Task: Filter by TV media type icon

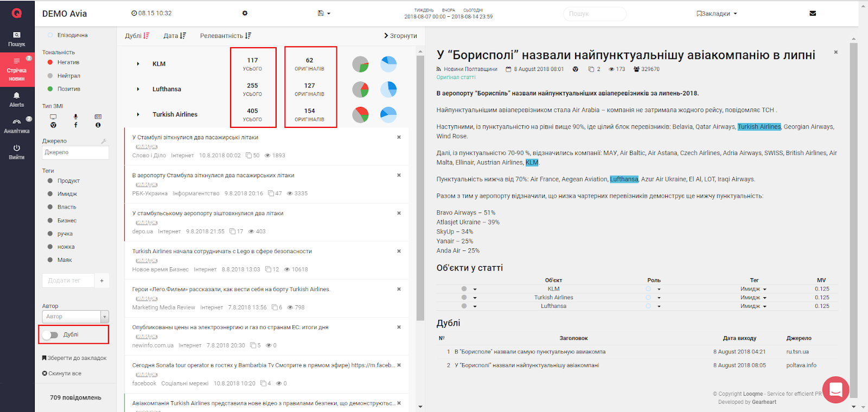Action: (x=53, y=117)
